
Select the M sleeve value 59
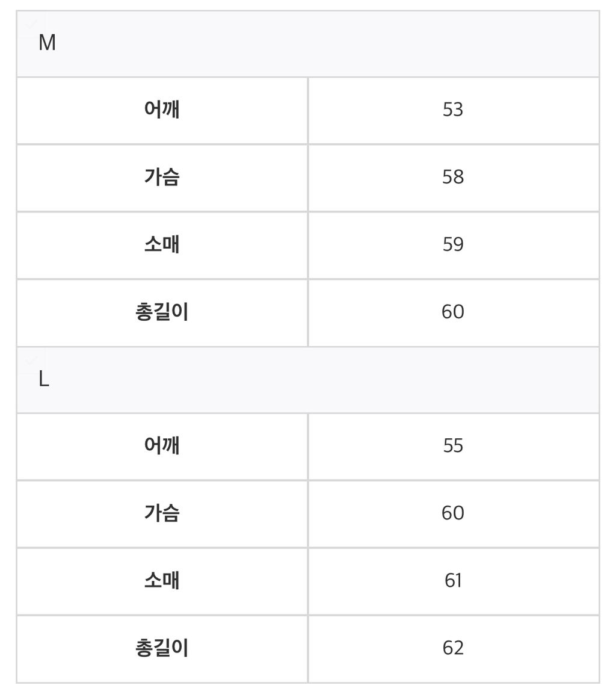[x=453, y=245]
